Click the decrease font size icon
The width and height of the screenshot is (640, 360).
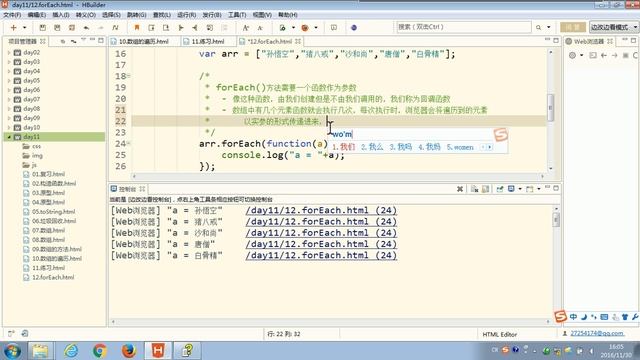[x=260, y=27]
